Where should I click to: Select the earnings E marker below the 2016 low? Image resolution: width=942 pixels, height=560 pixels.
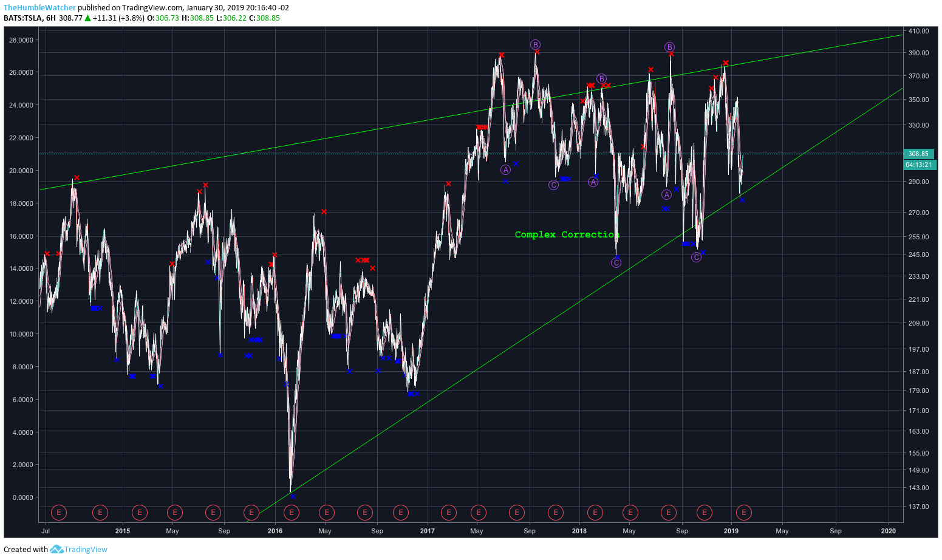pyautogui.click(x=292, y=513)
